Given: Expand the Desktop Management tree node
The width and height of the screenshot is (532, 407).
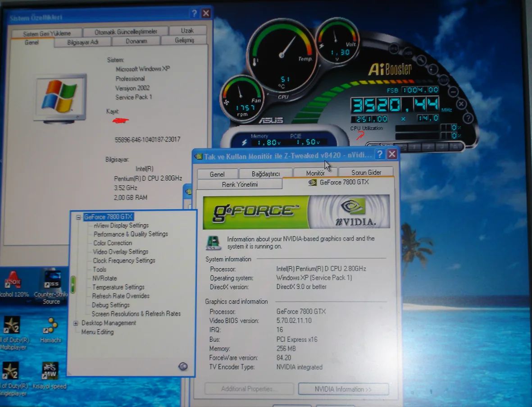Looking at the screenshot, I should pyautogui.click(x=76, y=323).
